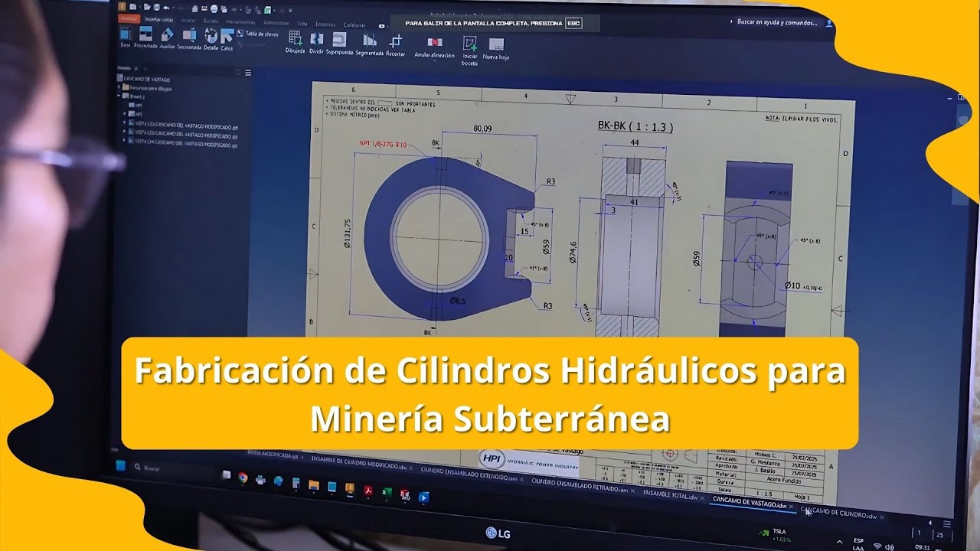Click the Save quick access icon

[156, 8]
